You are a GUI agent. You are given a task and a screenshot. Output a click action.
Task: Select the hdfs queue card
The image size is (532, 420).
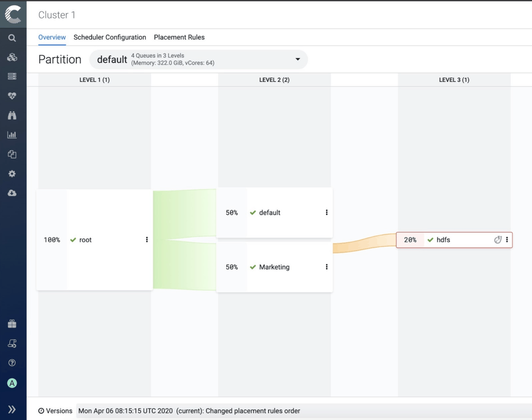(x=454, y=240)
